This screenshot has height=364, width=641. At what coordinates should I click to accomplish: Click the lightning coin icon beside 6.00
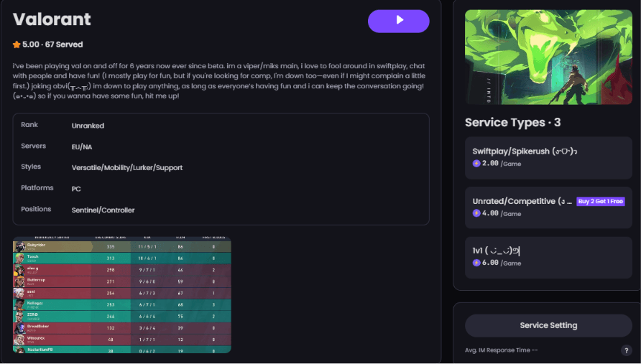point(476,263)
